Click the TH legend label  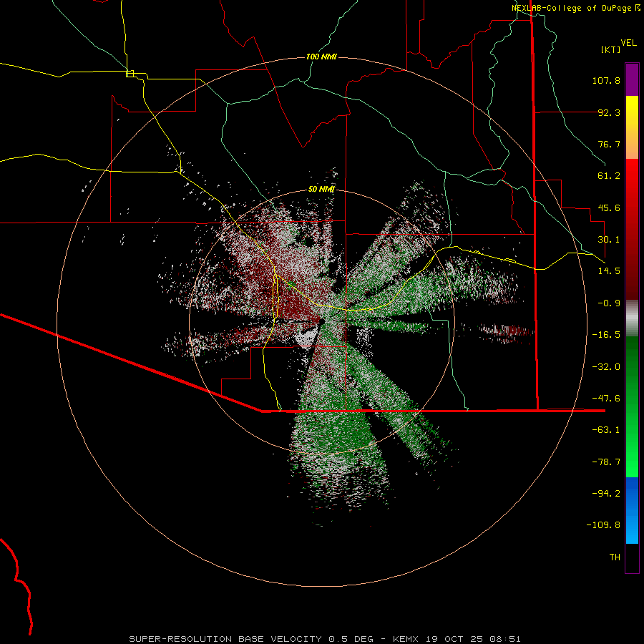[615, 557]
